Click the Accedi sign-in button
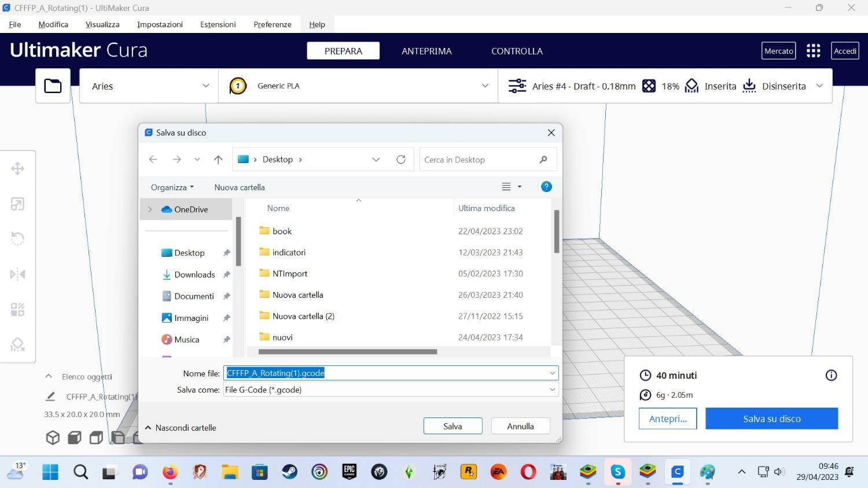The height and width of the screenshot is (488, 868). [x=845, y=51]
